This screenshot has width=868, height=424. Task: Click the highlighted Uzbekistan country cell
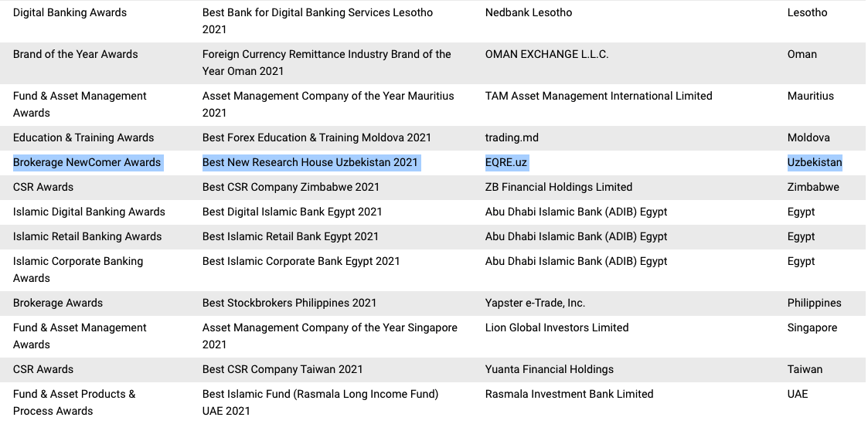tap(815, 162)
